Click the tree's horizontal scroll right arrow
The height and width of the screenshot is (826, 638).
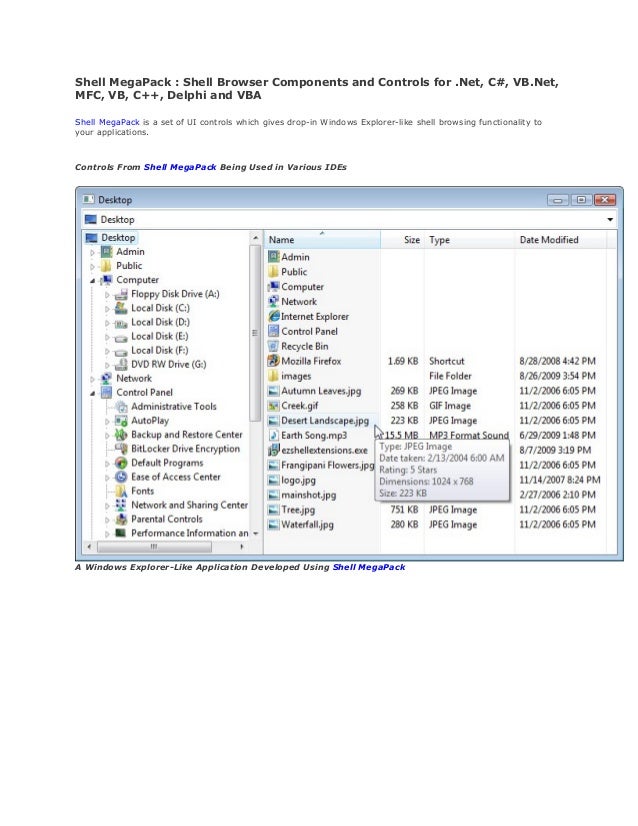click(x=242, y=547)
